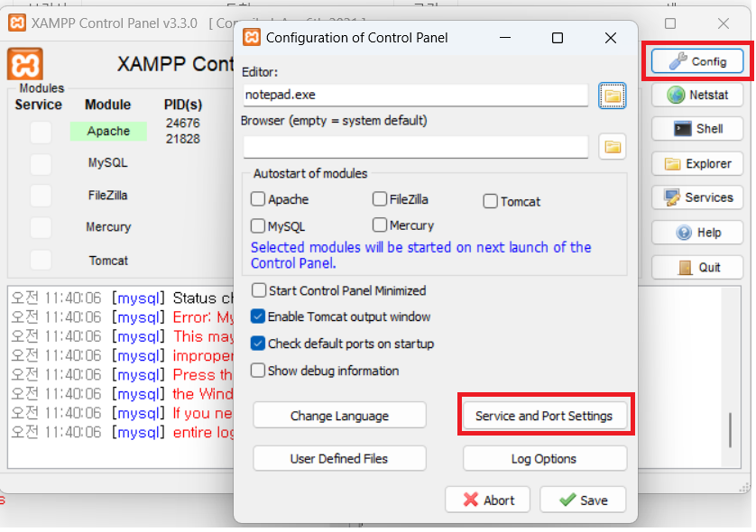Click Apache PID 21828
The height and width of the screenshot is (532, 756).
[183, 139]
